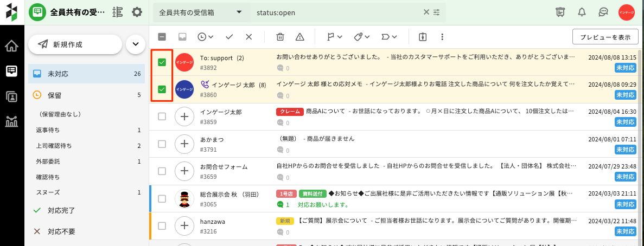644x246 pixels.
Task: Open the gear settings icon beside inbox title
Action: click(x=137, y=12)
